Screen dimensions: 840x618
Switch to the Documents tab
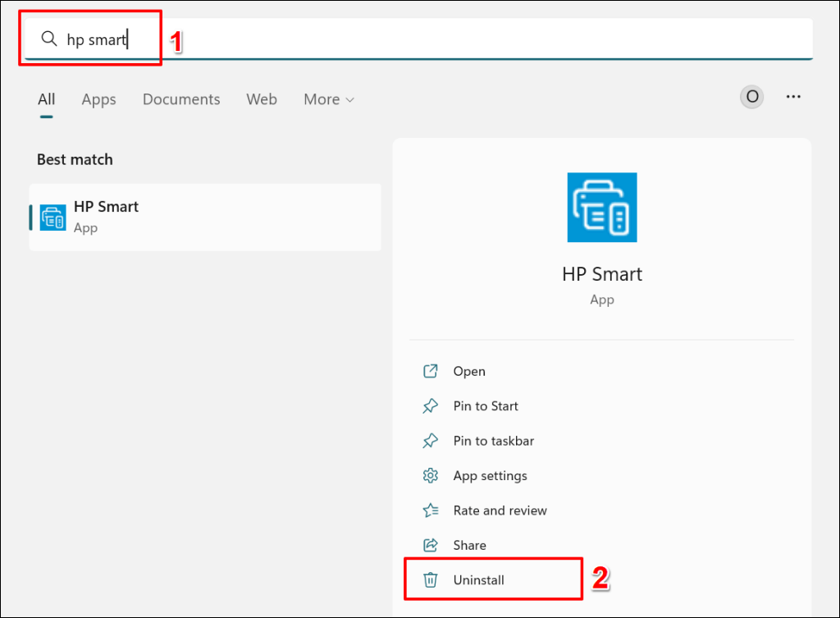181,99
